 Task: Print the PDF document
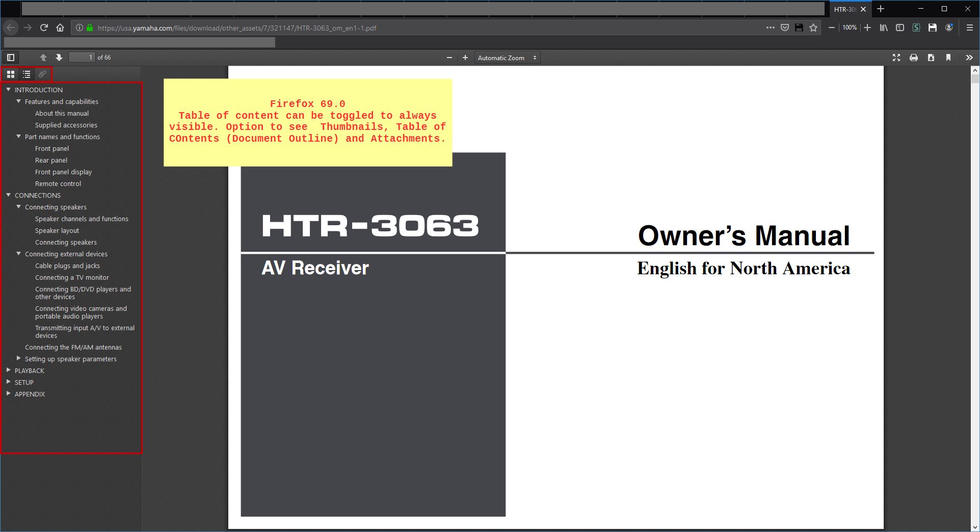913,57
